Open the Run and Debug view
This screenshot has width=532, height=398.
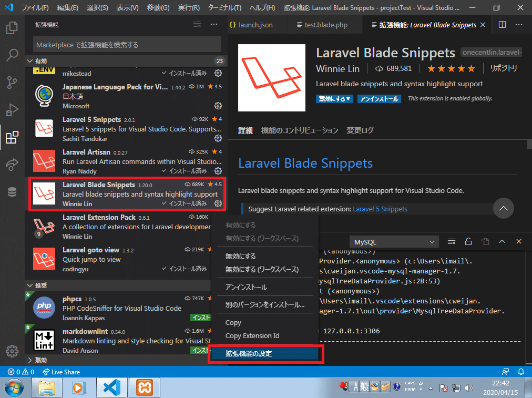tap(12, 110)
